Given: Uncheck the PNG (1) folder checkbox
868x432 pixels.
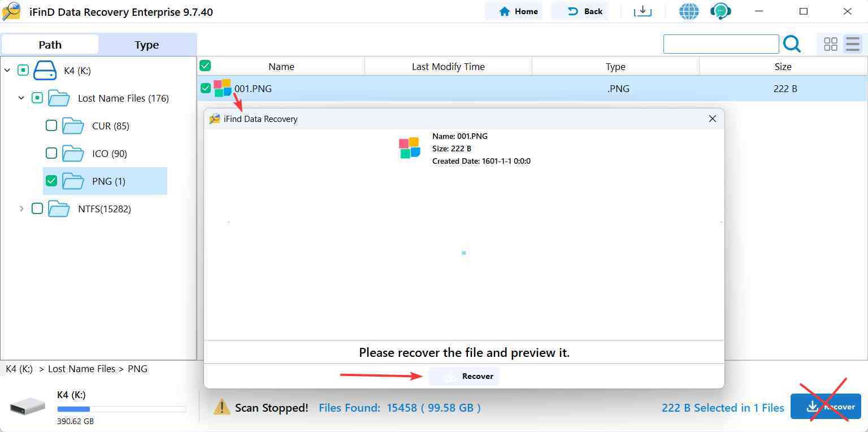Looking at the screenshot, I should point(51,181).
